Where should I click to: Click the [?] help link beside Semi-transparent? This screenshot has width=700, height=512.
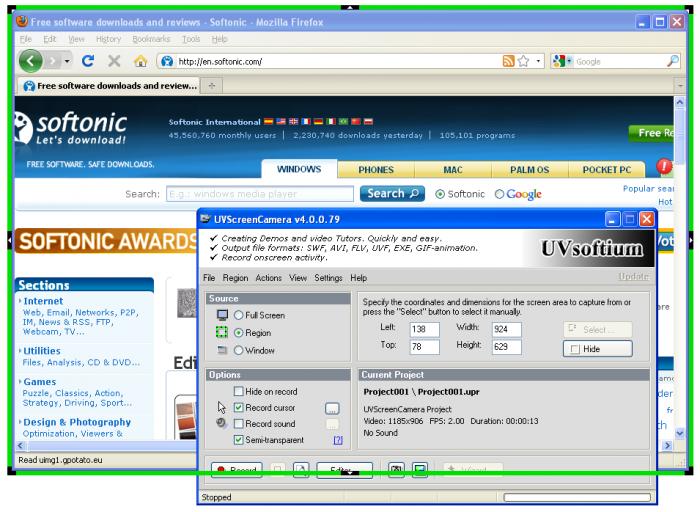[x=338, y=440]
